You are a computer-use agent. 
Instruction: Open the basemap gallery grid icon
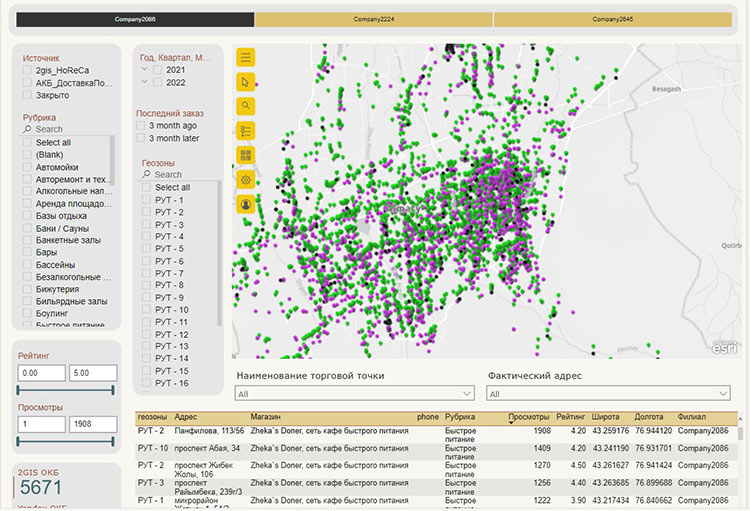[x=246, y=154]
